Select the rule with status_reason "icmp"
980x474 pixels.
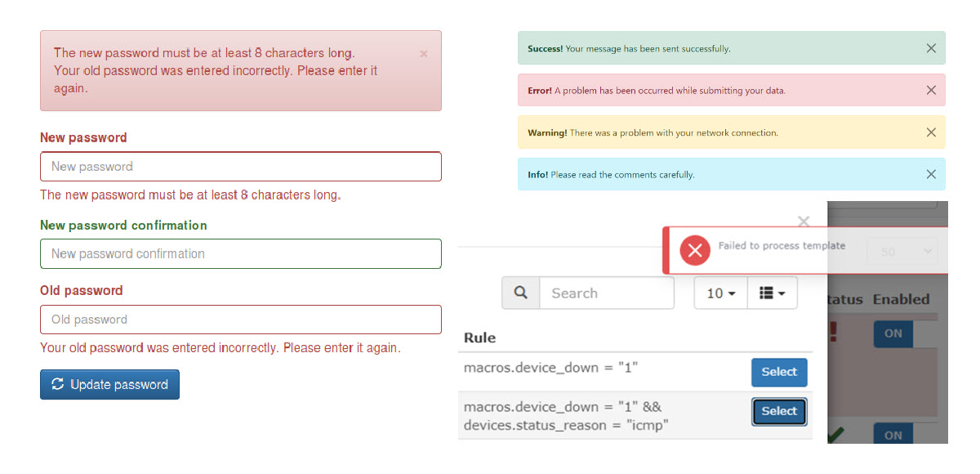pyautogui.click(x=779, y=412)
